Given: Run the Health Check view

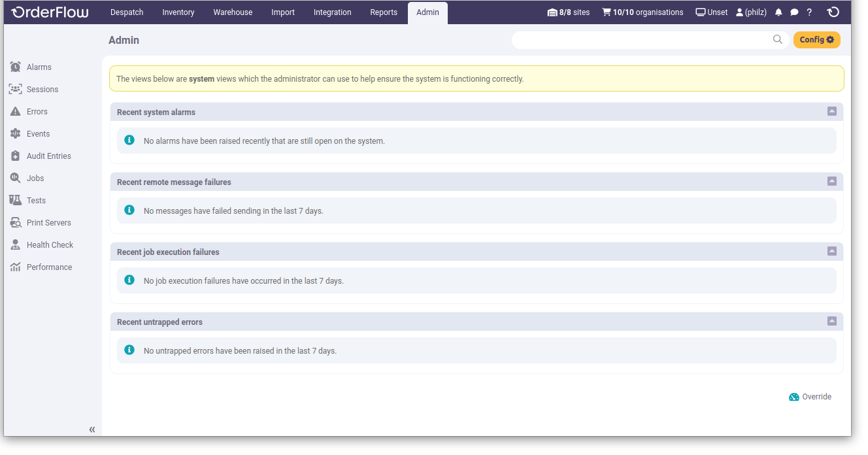Looking at the screenshot, I should (x=50, y=244).
